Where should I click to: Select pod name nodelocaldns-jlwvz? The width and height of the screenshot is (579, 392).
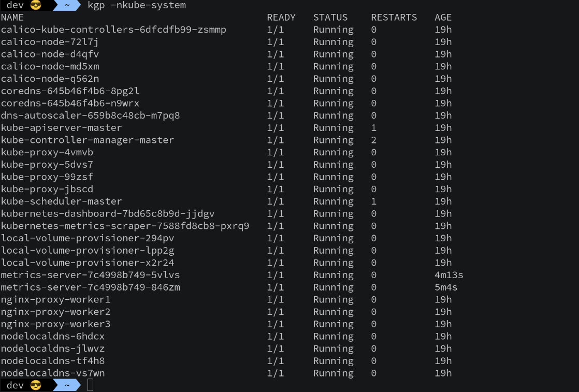click(x=53, y=349)
